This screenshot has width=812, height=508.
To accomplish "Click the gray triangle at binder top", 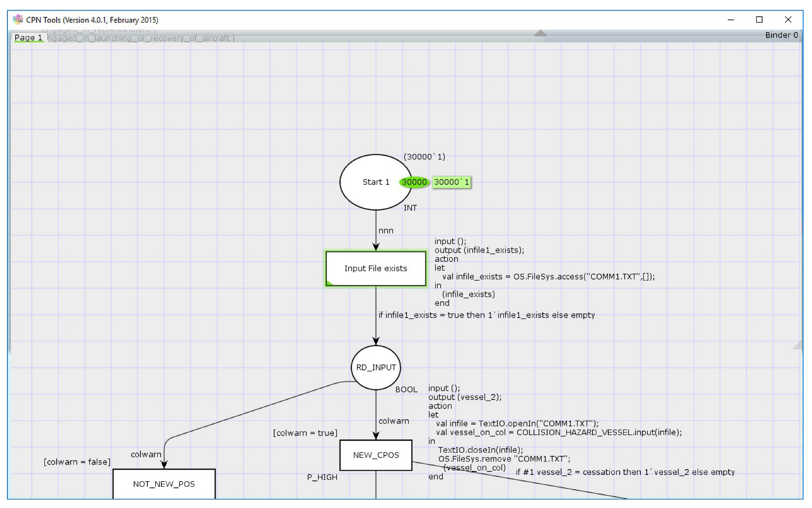I will 540,33.
